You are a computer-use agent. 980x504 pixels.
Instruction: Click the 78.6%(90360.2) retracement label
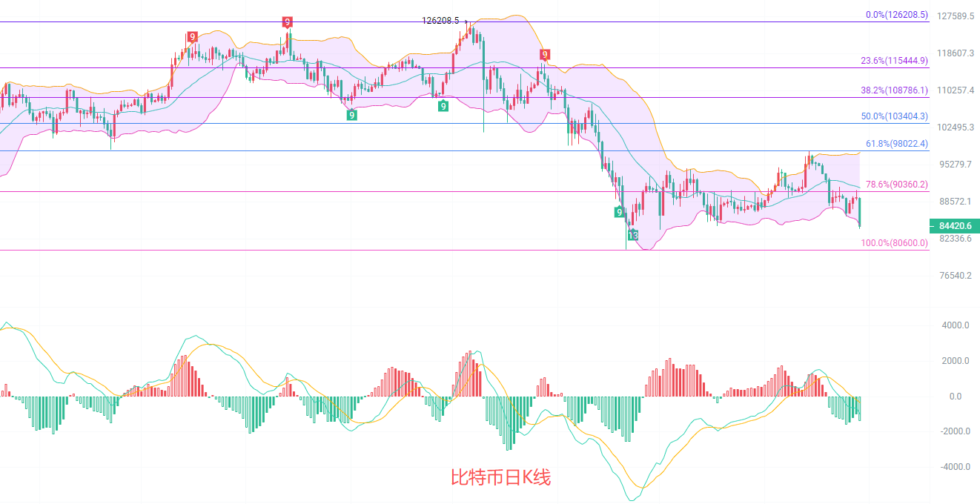coord(896,185)
